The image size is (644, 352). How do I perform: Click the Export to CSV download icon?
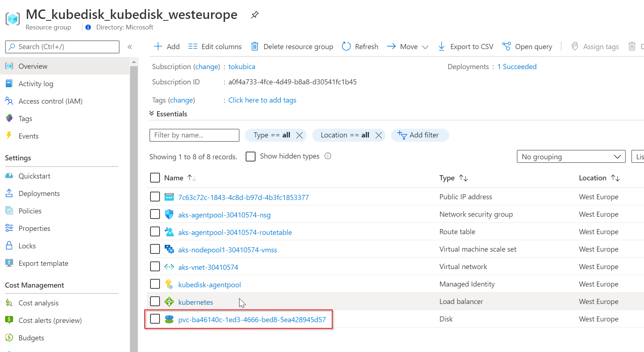click(x=442, y=47)
